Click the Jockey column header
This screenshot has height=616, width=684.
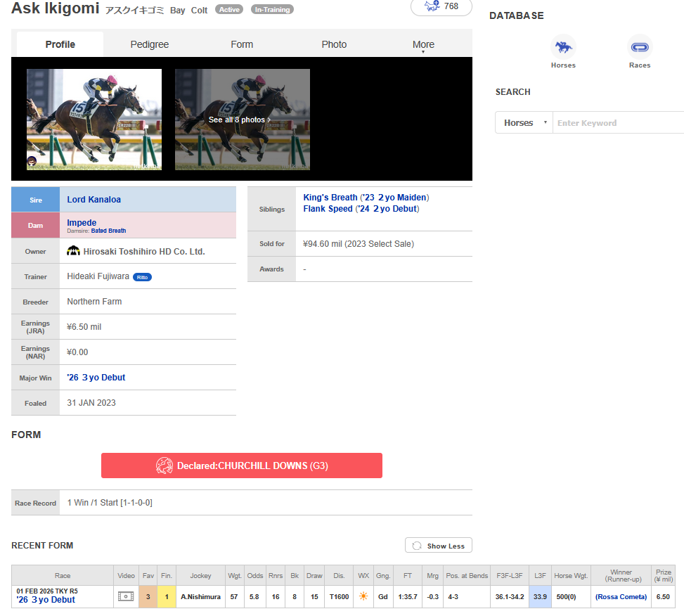pyautogui.click(x=200, y=575)
